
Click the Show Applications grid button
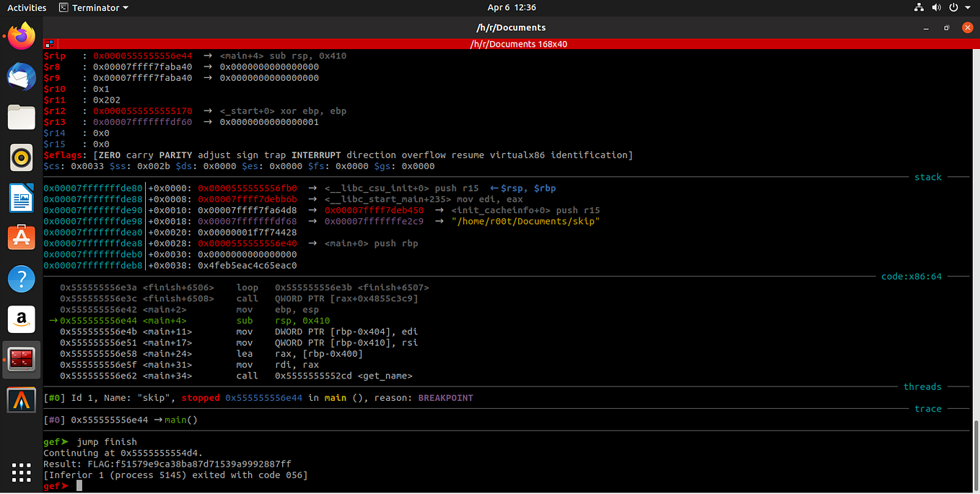pyautogui.click(x=21, y=473)
